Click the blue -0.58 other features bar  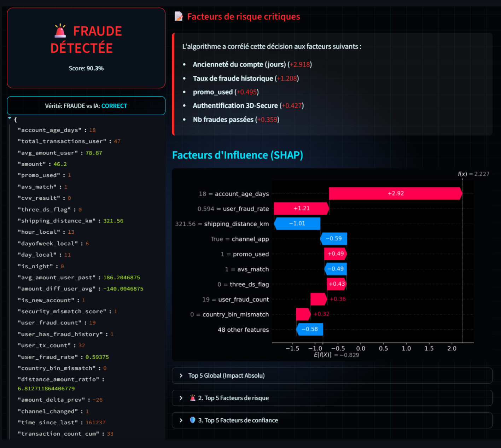[310, 329]
